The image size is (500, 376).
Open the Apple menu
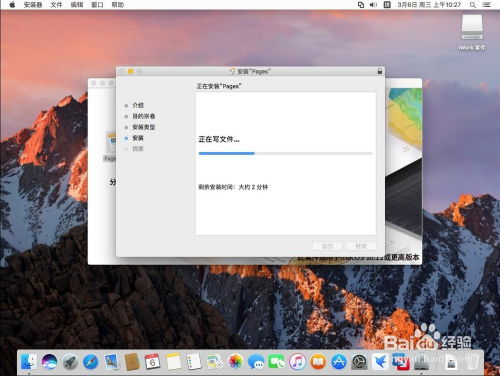[x=12, y=5]
